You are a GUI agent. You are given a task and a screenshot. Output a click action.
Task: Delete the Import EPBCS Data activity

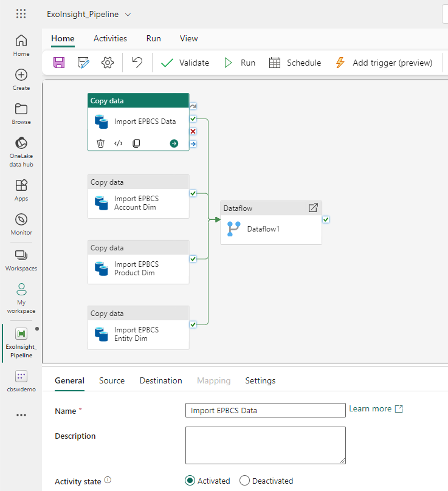(x=101, y=143)
